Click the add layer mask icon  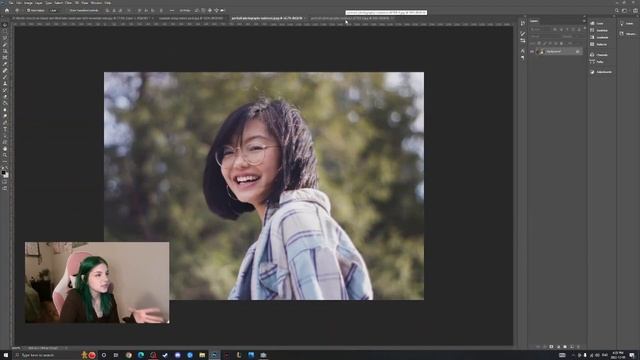click(x=551, y=347)
